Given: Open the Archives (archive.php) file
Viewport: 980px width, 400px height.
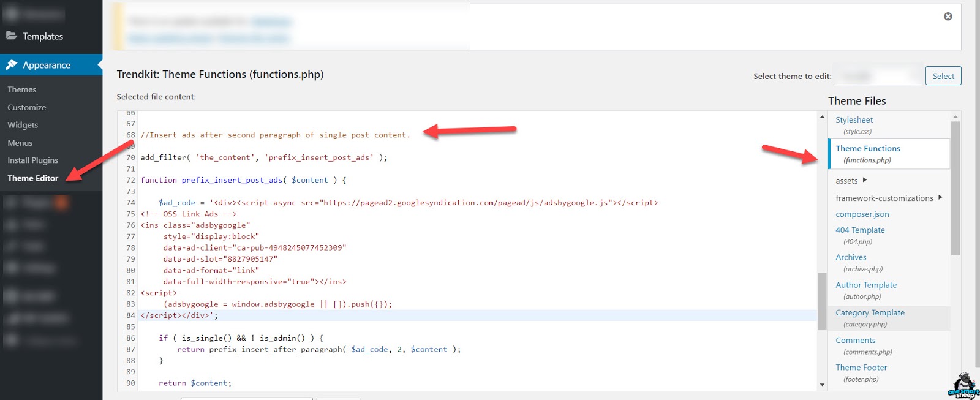Looking at the screenshot, I should point(859,263).
